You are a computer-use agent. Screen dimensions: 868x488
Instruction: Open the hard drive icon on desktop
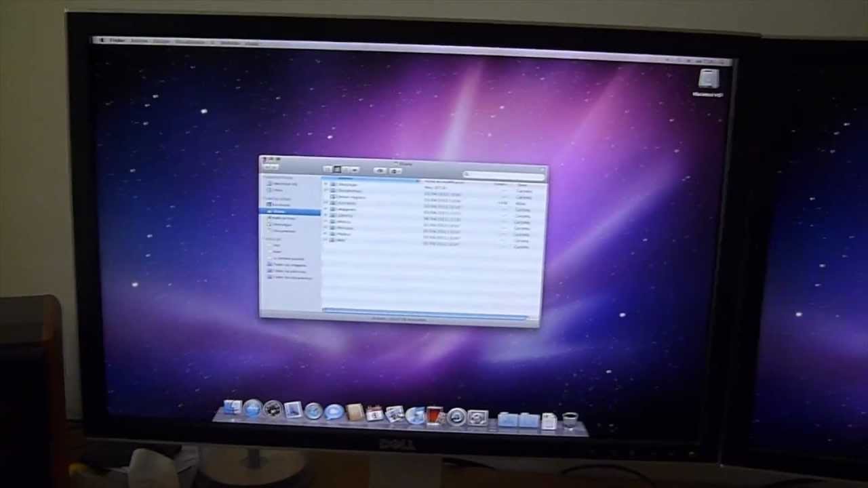click(709, 79)
